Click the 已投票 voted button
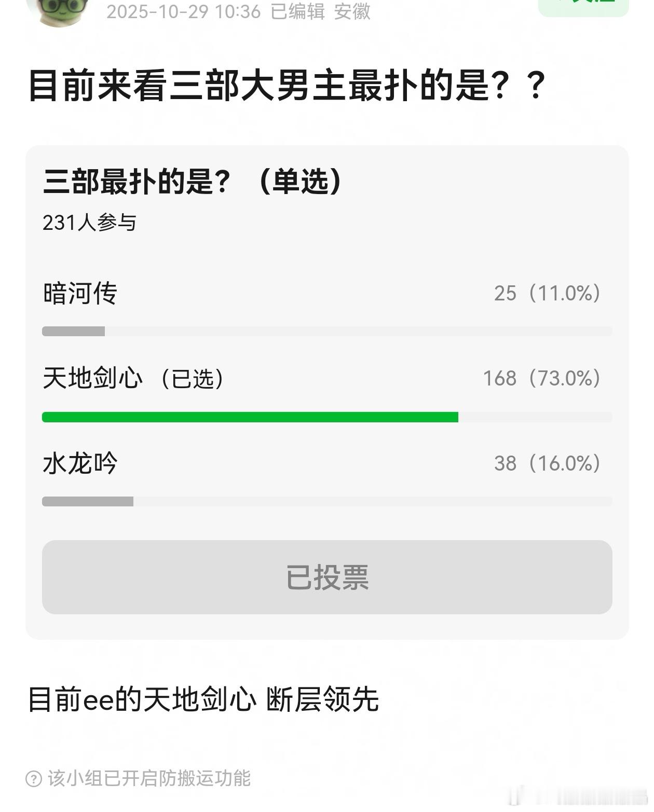This screenshot has height=812, width=654. (x=327, y=577)
